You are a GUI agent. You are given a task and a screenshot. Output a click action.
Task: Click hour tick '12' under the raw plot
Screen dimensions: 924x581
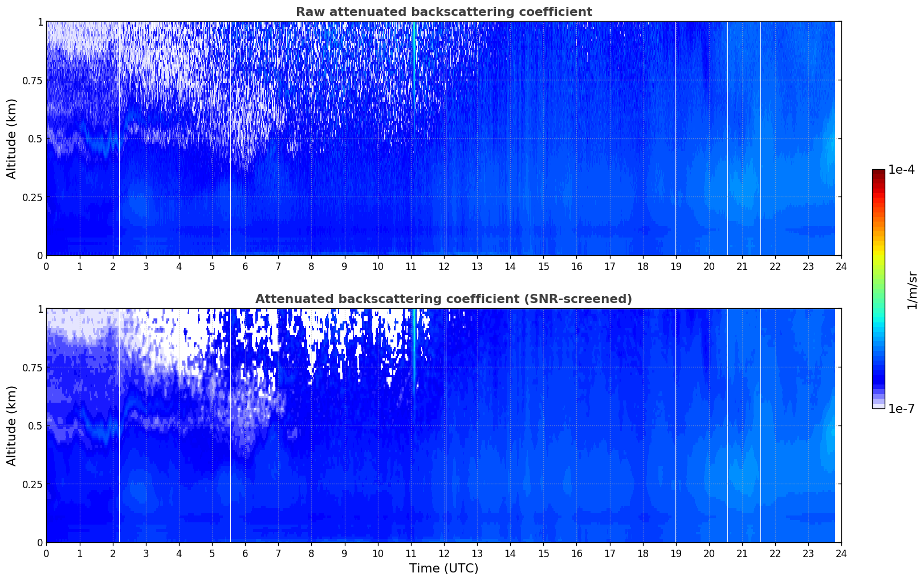click(443, 266)
